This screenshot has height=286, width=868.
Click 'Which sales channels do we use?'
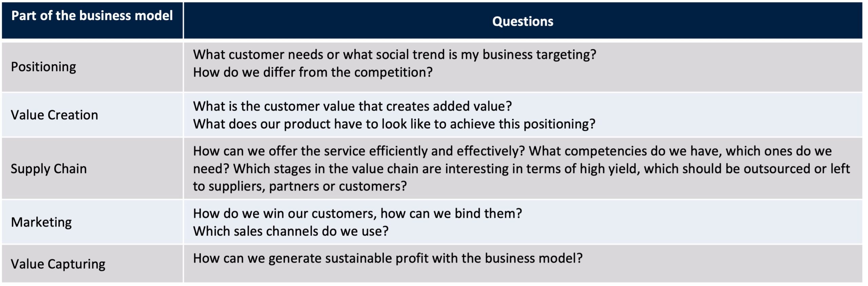[x=291, y=231]
